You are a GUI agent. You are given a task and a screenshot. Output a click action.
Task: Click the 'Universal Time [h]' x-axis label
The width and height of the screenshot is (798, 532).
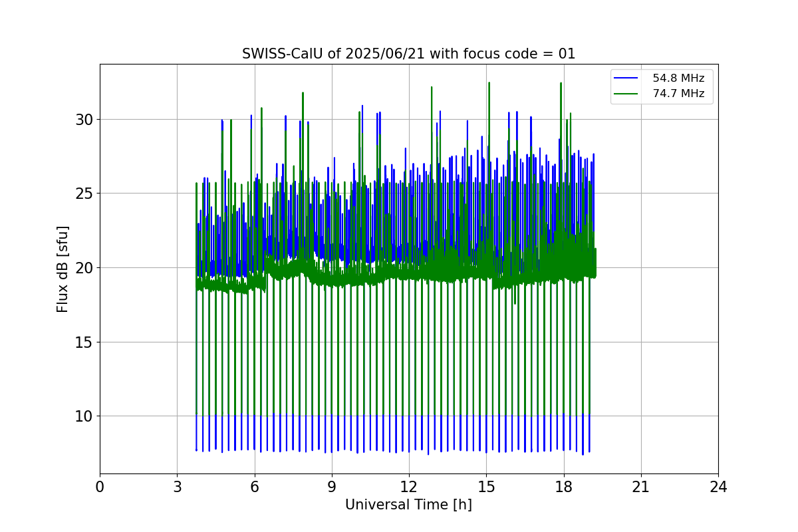point(408,505)
